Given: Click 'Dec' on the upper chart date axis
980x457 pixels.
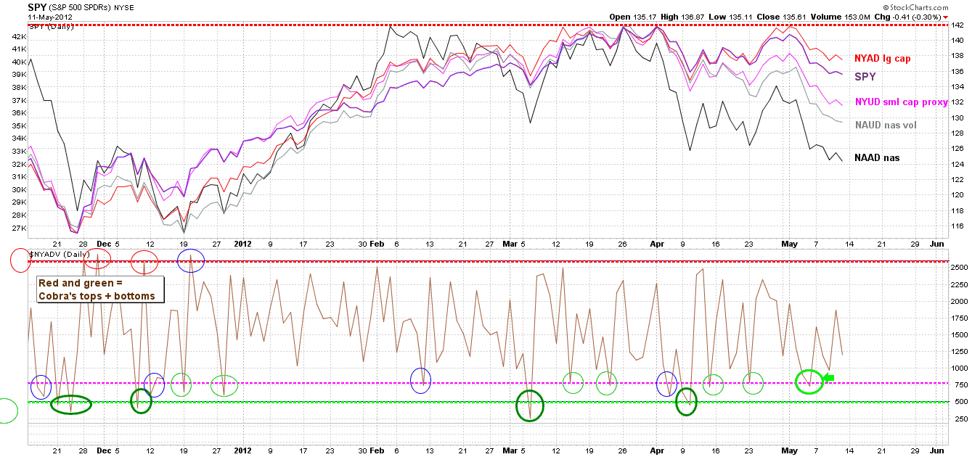Looking at the screenshot, I should coord(104,244).
